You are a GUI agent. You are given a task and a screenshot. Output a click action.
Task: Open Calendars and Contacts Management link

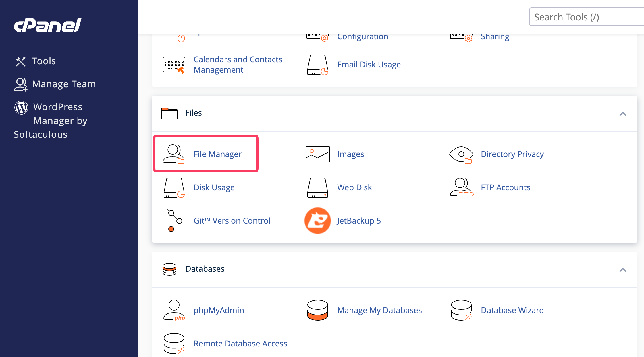tap(238, 65)
